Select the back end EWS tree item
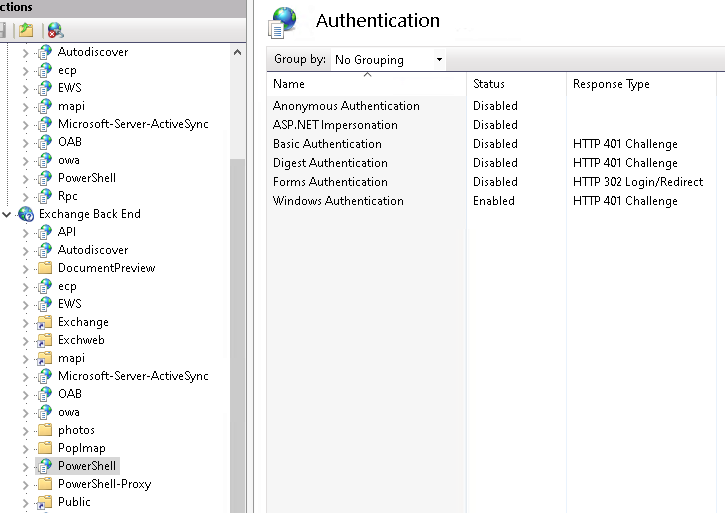The height and width of the screenshot is (513, 725). click(70, 304)
